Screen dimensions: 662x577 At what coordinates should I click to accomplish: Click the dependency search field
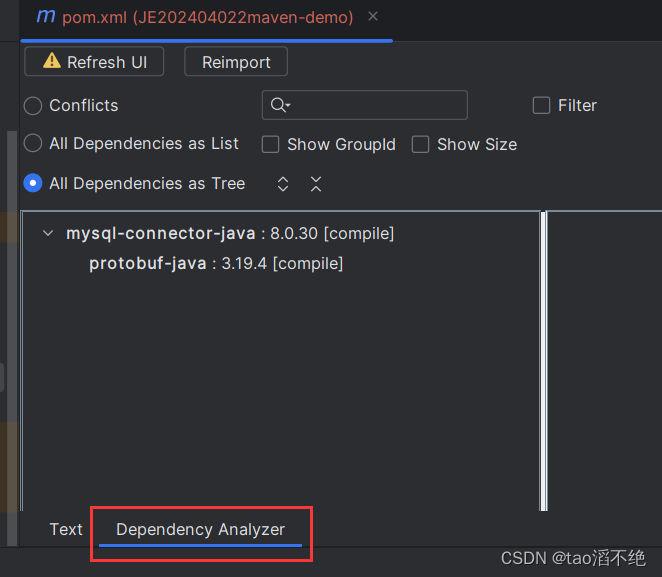tap(365, 105)
